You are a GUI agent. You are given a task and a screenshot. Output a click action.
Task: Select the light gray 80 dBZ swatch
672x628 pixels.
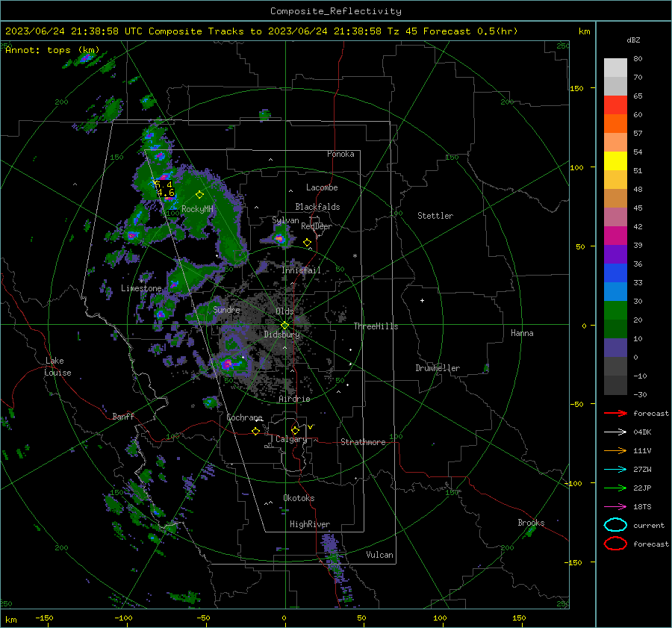click(615, 67)
